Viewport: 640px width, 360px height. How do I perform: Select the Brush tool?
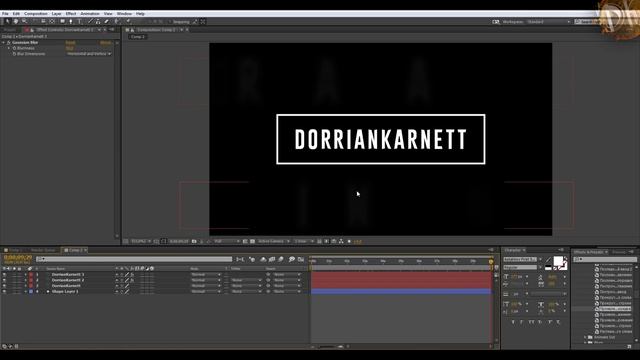(90, 21)
